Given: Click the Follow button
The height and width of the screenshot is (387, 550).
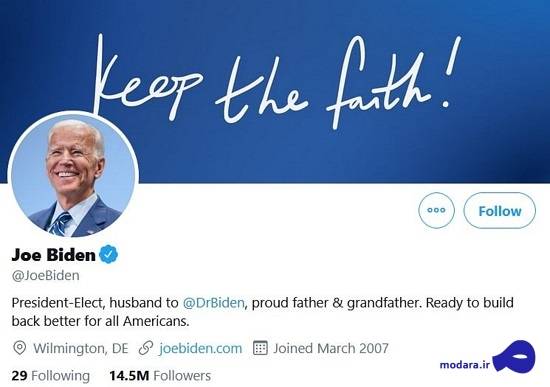Looking at the screenshot, I should (499, 211).
